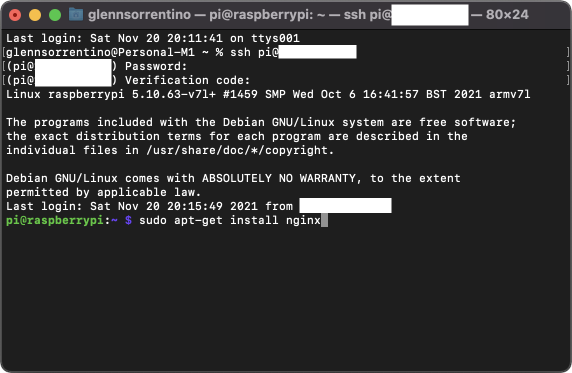572x373 pixels.
Task: Click the purple dollar sign prompt symbol
Action: [x=128, y=220]
